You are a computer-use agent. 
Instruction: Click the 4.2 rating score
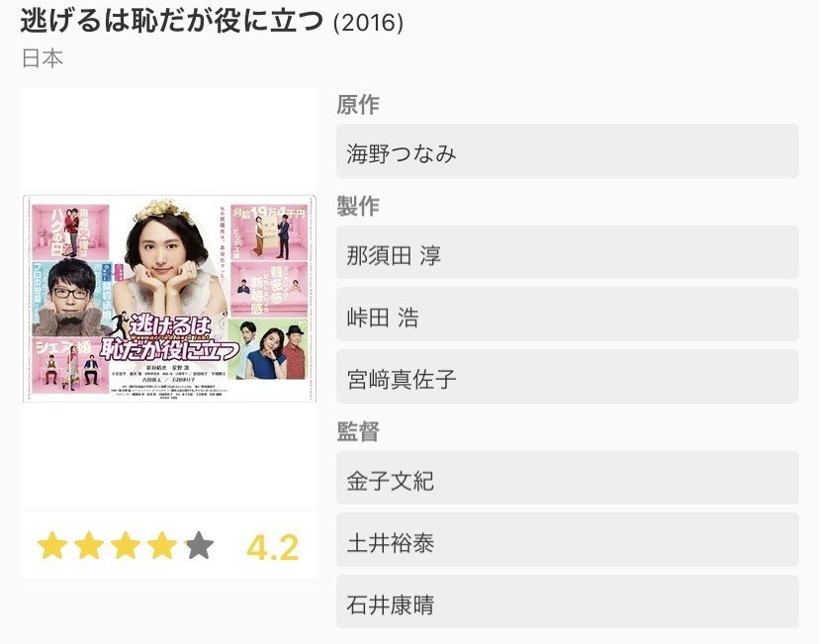coord(273,547)
